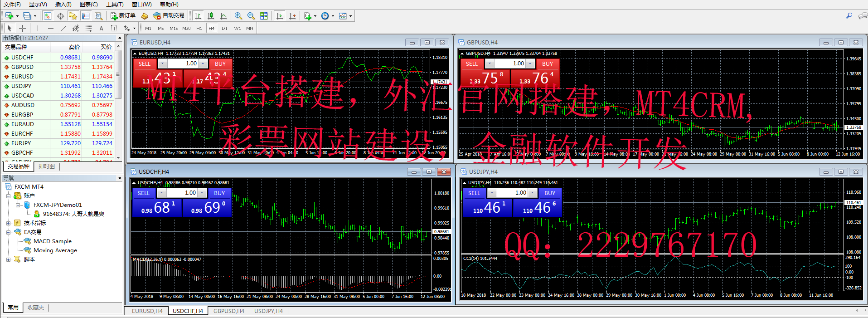Open the templates dropdown icon
This screenshot has height=318, width=868.
click(x=345, y=16)
